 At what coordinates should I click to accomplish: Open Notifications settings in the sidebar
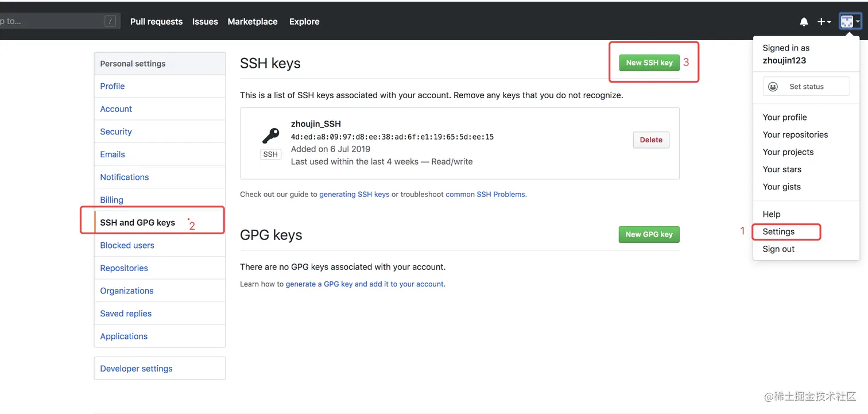tap(160, 177)
